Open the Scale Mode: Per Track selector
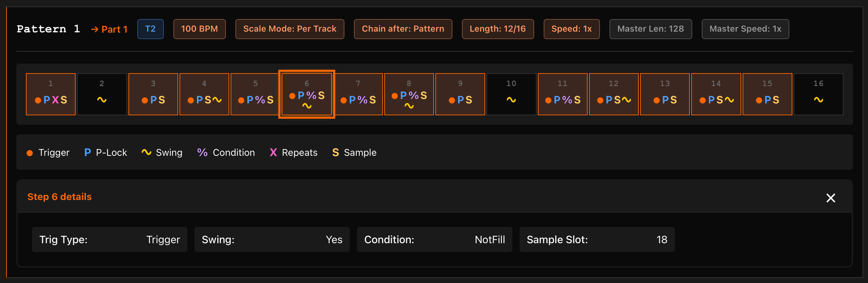 tap(290, 29)
